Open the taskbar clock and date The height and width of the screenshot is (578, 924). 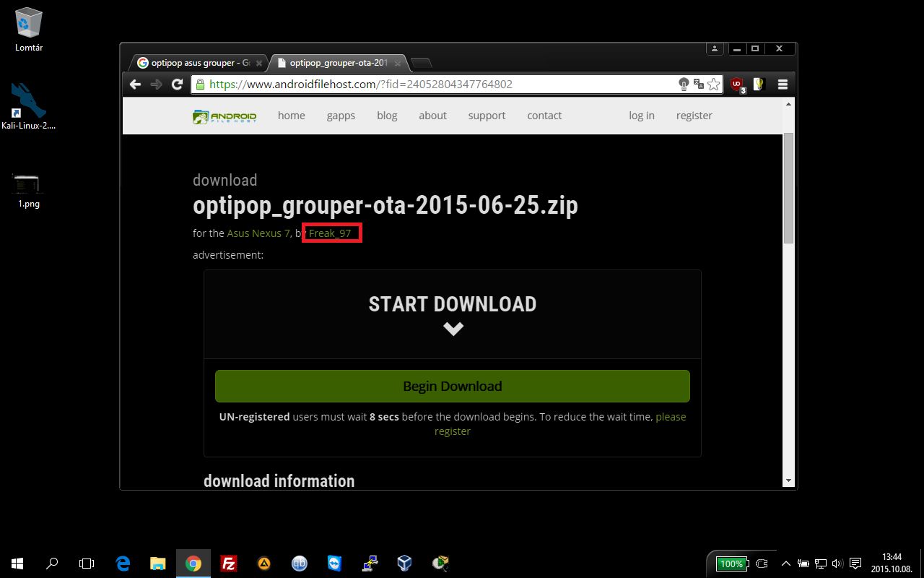892,564
